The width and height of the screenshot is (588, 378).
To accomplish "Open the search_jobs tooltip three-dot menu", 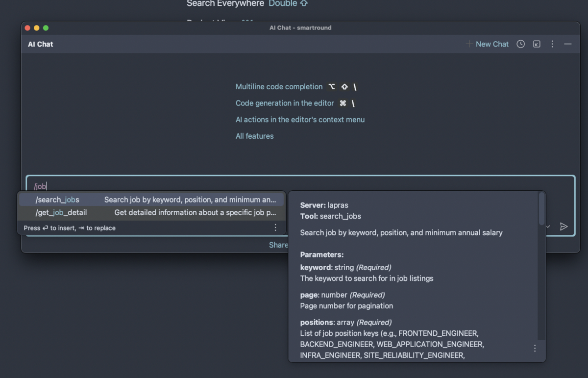I will pyautogui.click(x=535, y=348).
